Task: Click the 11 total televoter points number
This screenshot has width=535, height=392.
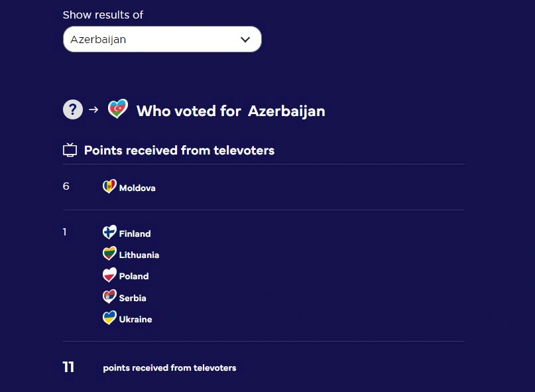Action: [x=68, y=367]
